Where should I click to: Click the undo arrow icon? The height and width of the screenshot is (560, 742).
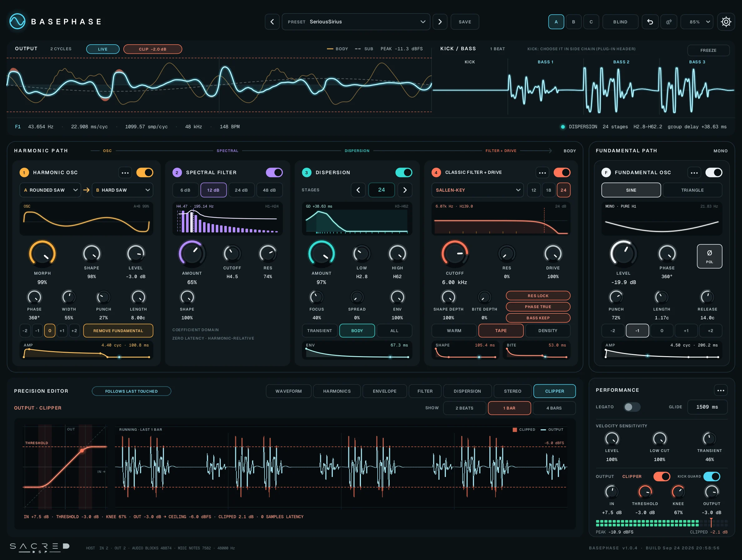(650, 22)
